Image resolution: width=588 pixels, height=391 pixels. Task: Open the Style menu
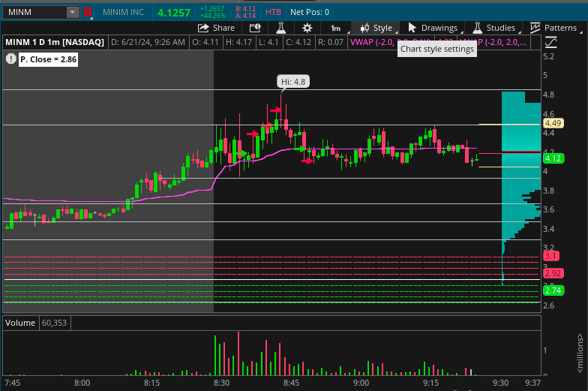click(376, 28)
